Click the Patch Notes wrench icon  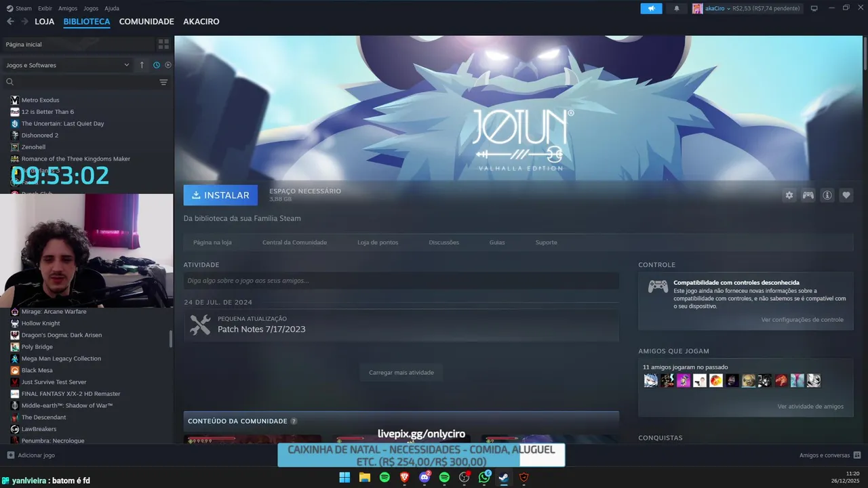pos(200,325)
